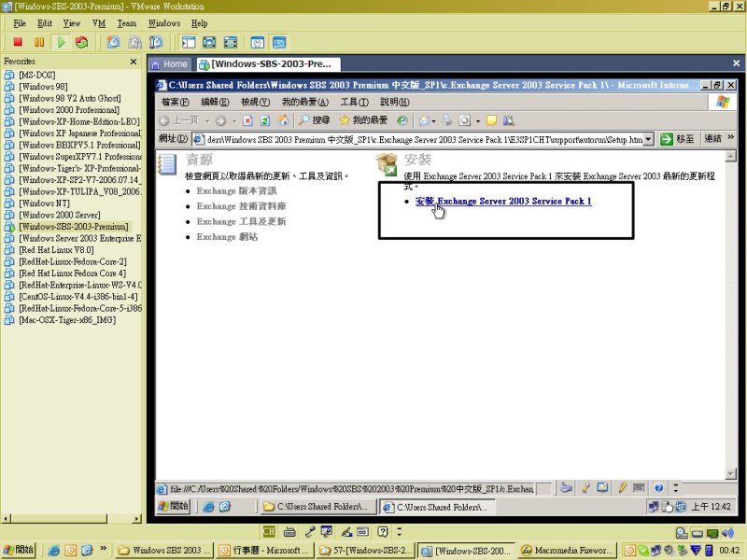Select [Windows 2000 Server] in Favorites
This screenshot has width=747, height=560.
[x=60, y=215]
